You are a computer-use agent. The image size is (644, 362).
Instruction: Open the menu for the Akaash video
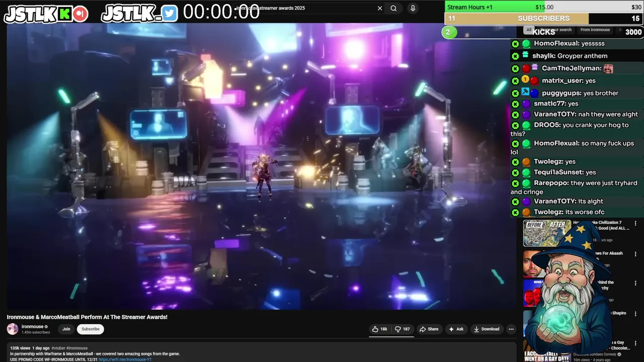pos(635,254)
